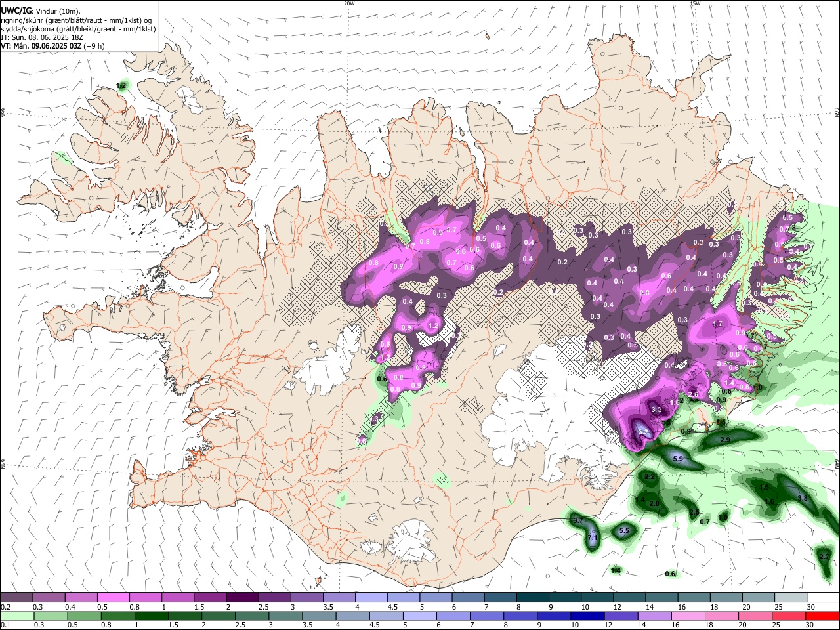Image resolution: width=840 pixels, height=630 pixels.
Task: Click the '0.1' label in lower legend
Action: click(x=5, y=625)
